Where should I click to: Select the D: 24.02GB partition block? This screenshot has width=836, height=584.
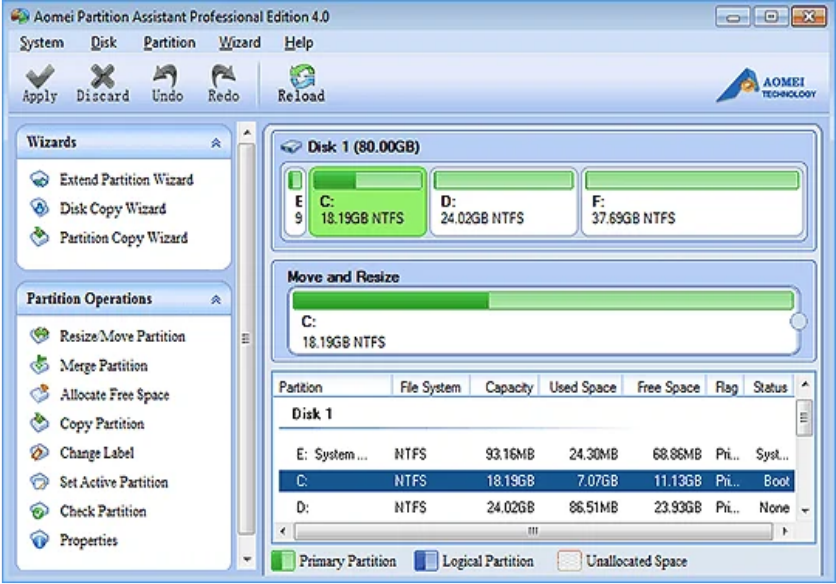pyautogui.click(x=504, y=202)
